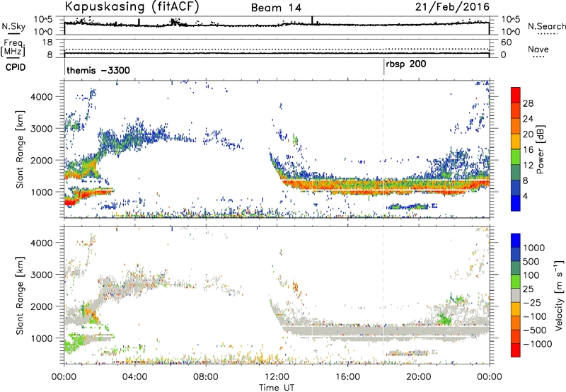The height and width of the screenshot is (392, 566).
Task: Click the '60' Nave axis tick
Action: click(x=506, y=42)
